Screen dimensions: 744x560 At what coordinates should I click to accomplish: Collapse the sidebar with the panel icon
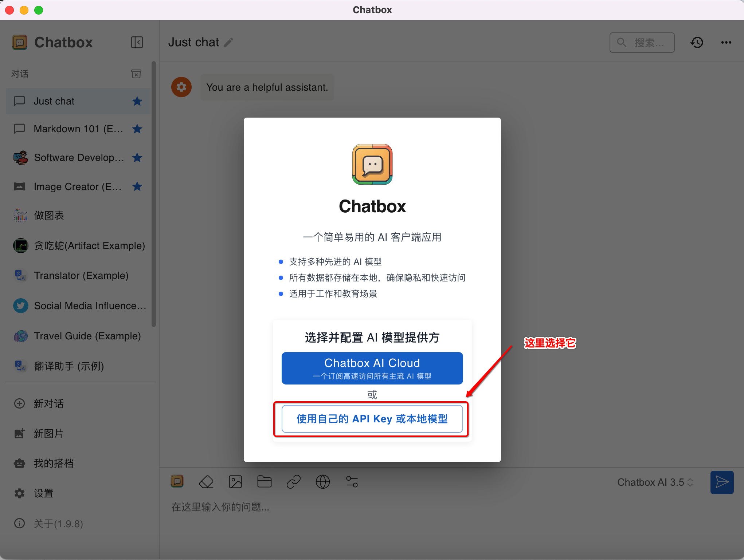(137, 42)
